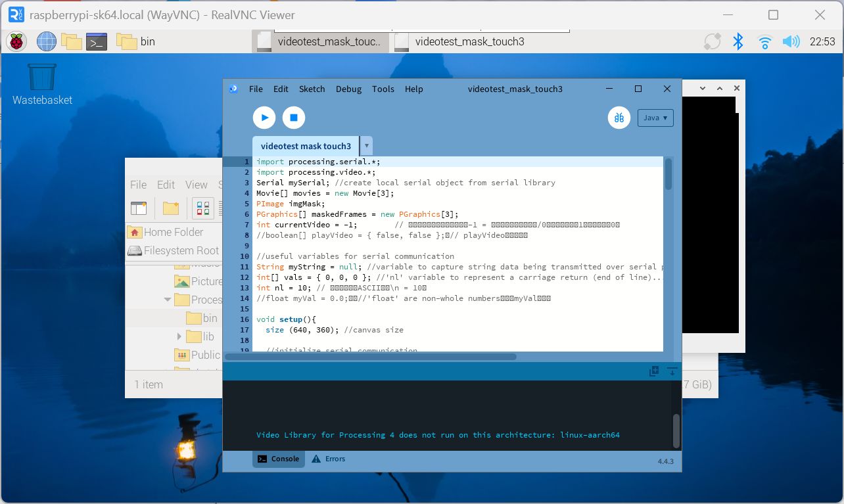Switch to the bin folder taskbar window
Image resolution: width=844 pixels, height=504 pixels.
136,41
